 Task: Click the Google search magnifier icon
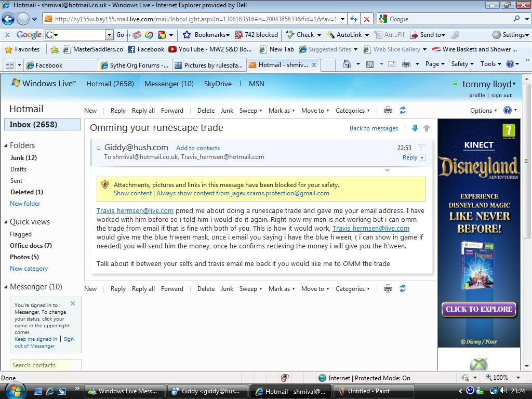pyautogui.click(x=516, y=19)
